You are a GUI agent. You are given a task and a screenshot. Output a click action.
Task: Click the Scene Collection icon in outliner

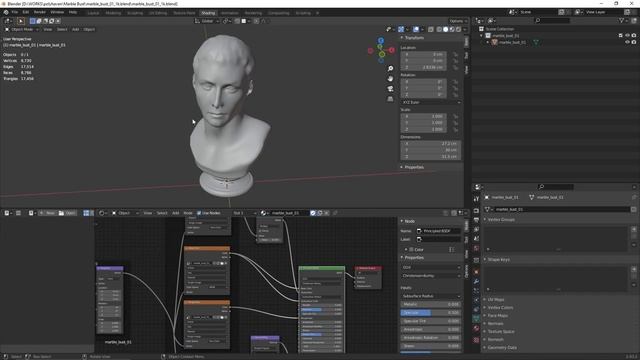[x=481, y=29]
